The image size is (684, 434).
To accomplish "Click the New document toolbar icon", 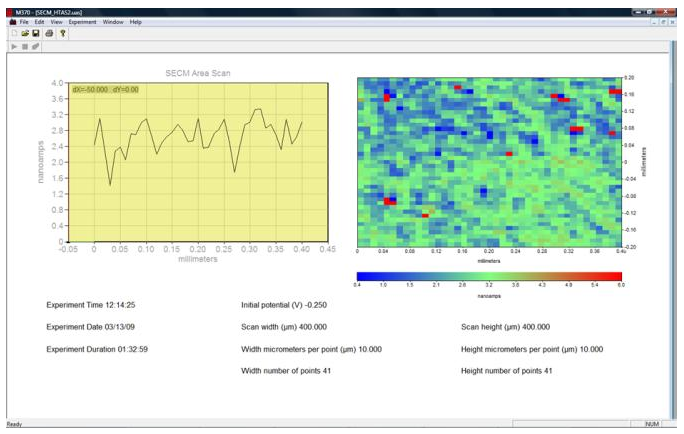I will tap(13, 33).
